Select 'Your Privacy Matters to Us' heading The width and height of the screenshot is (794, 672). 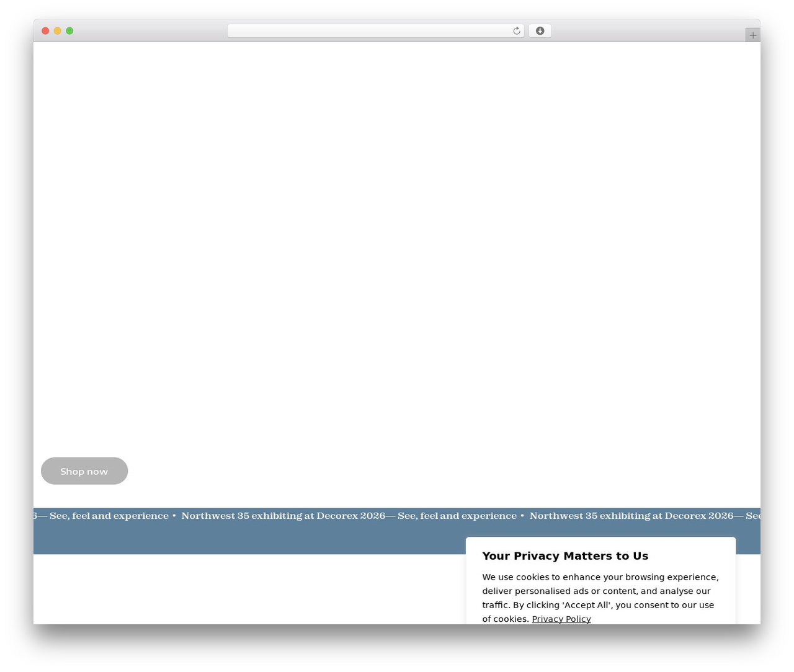tap(565, 556)
